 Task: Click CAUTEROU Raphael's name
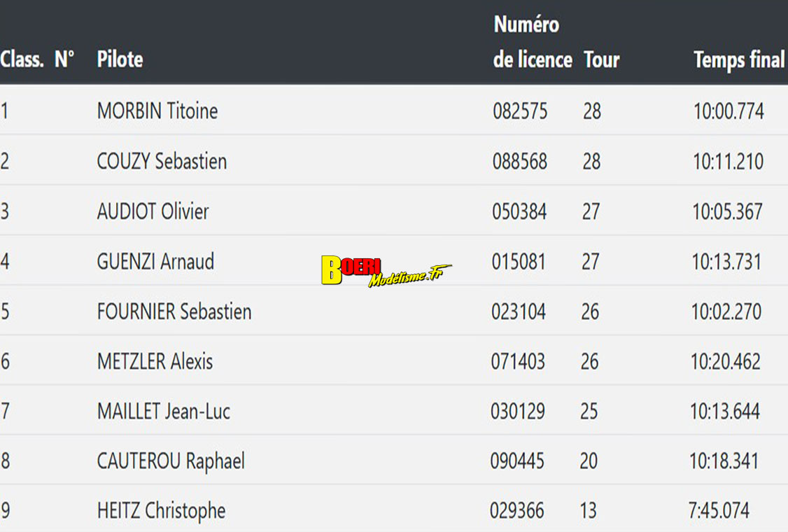pyautogui.click(x=171, y=461)
